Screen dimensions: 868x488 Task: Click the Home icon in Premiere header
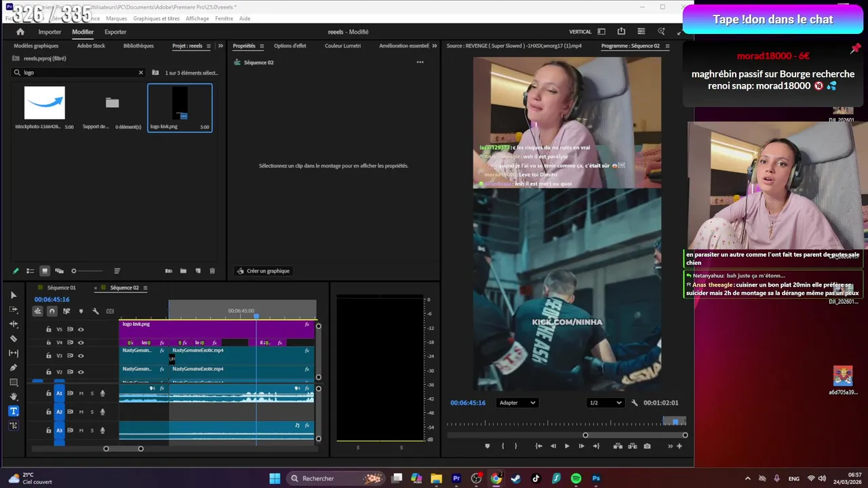20,32
